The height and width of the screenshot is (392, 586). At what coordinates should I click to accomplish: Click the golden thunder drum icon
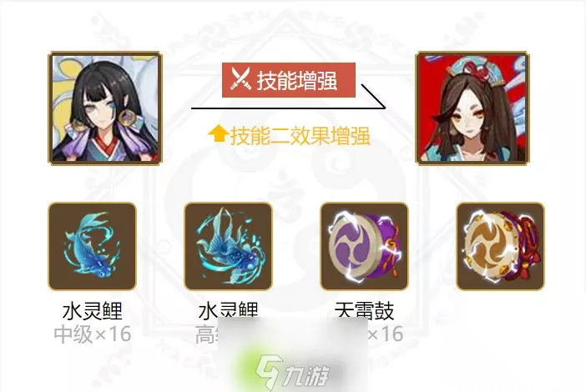point(500,246)
